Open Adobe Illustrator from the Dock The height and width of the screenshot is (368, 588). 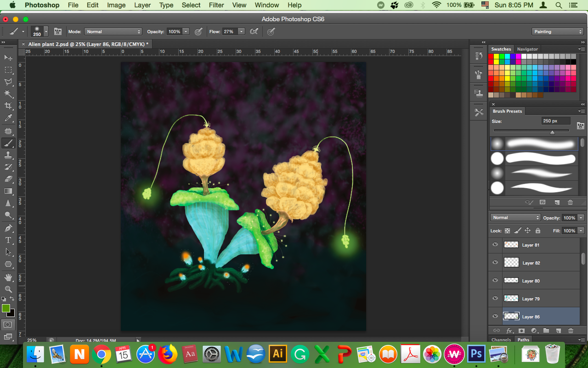coord(278,354)
